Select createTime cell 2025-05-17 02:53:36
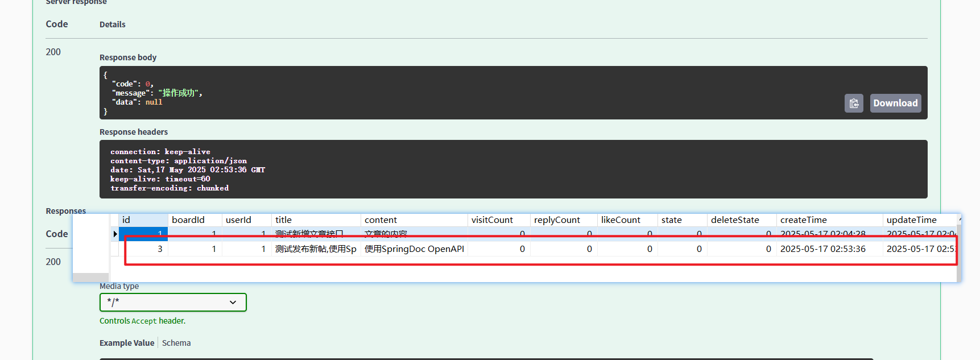Screen dimensions: 980x360 [x=830, y=249]
